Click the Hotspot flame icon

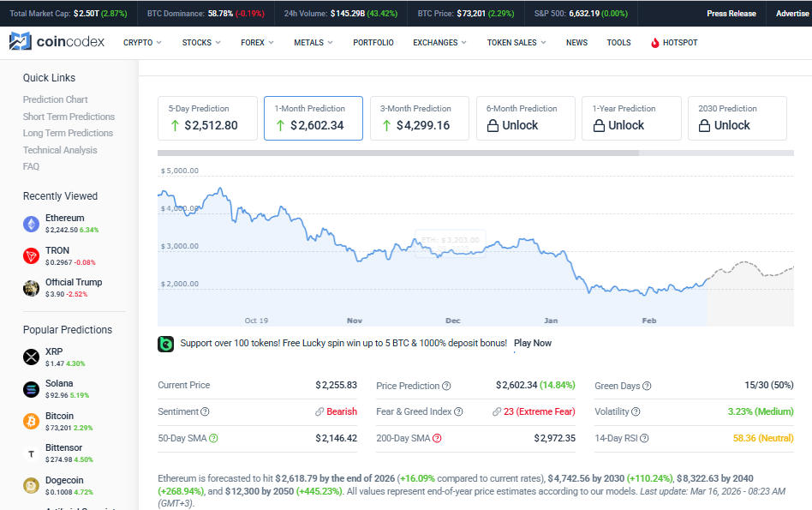pos(655,43)
